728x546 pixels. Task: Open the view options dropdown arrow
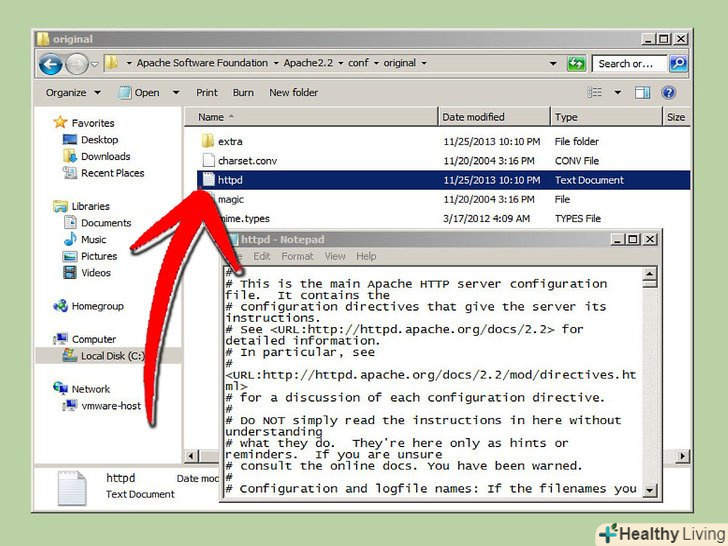click(618, 92)
